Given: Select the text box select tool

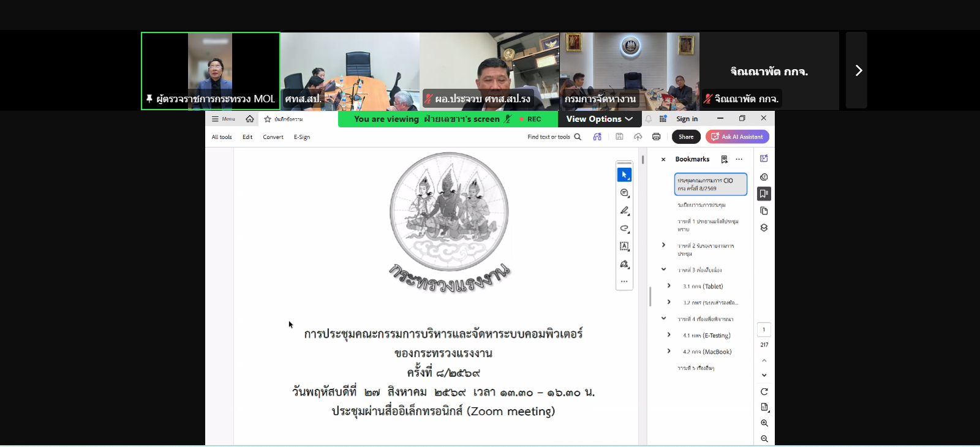Looking at the screenshot, I should coord(624,246).
